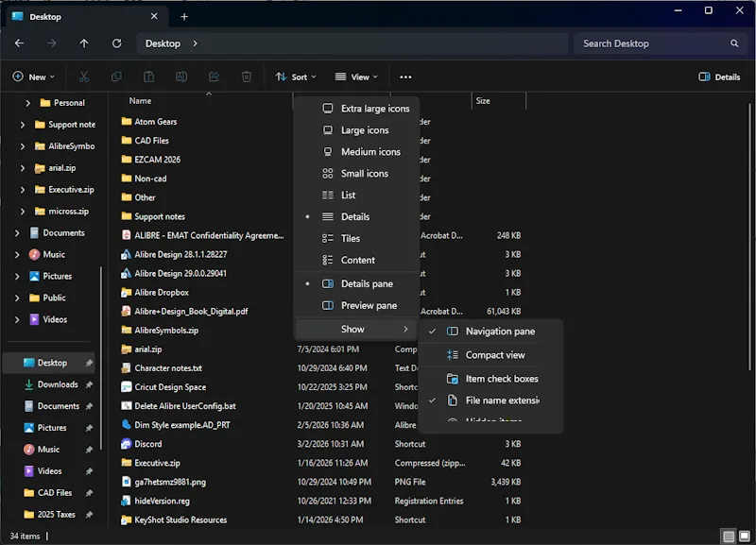This screenshot has height=545, width=756.
Task: Expand the Pictures tree node
Action: point(17,277)
